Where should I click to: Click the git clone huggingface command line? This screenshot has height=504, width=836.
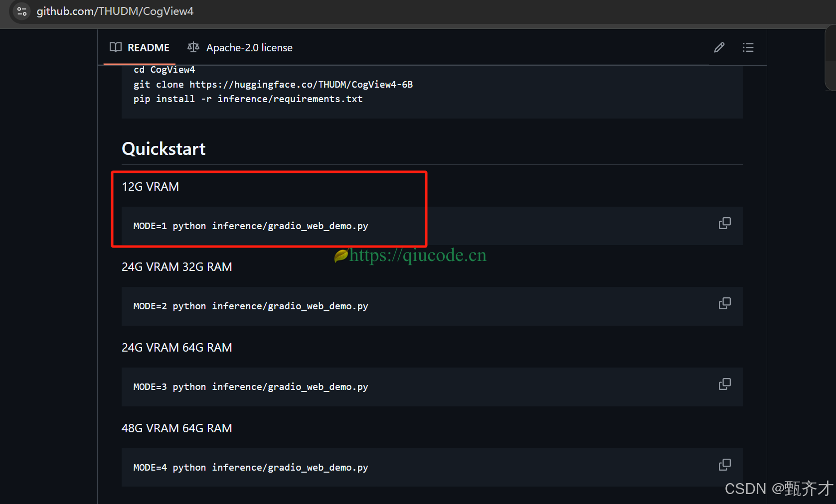point(273,84)
